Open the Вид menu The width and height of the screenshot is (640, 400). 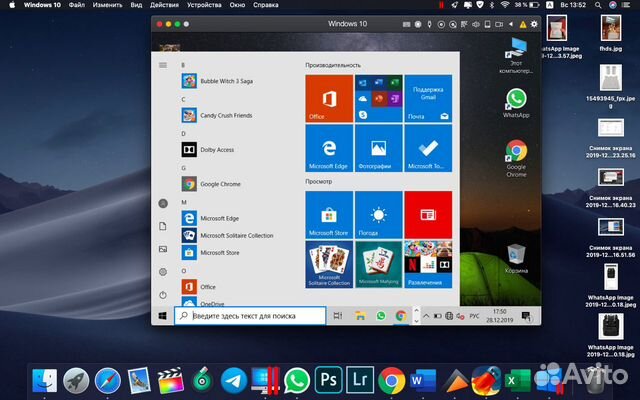[x=136, y=5]
